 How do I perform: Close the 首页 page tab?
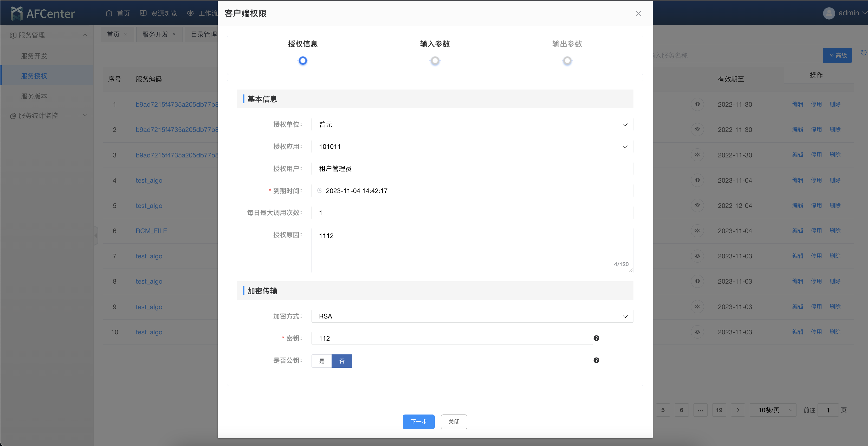coord(125,34)
